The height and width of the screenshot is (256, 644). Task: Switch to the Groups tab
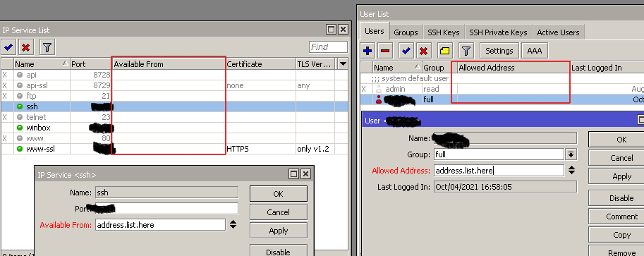[x=406, y=32]
